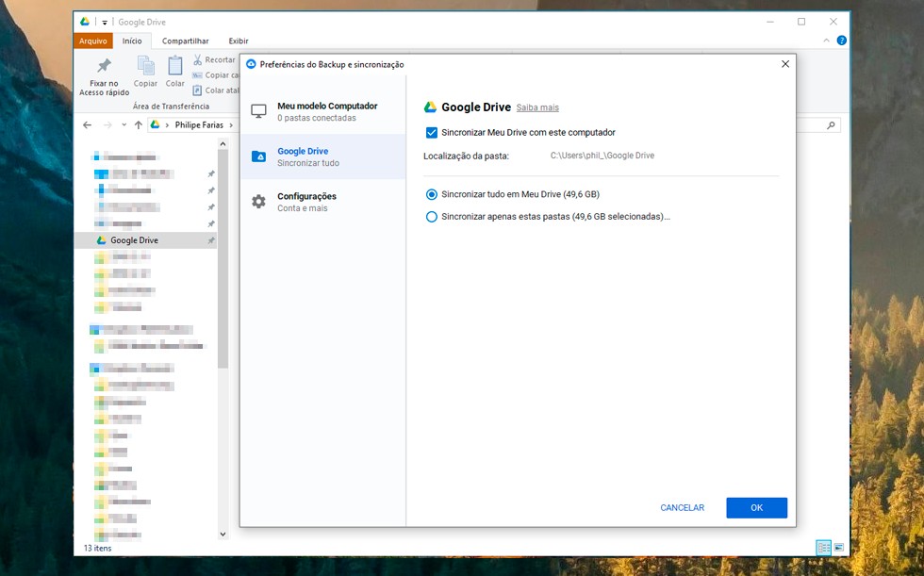924x576 pixels.
Task: Click the Colar clipboard icon
Action: pyautogui.click(x=175, y=66)
